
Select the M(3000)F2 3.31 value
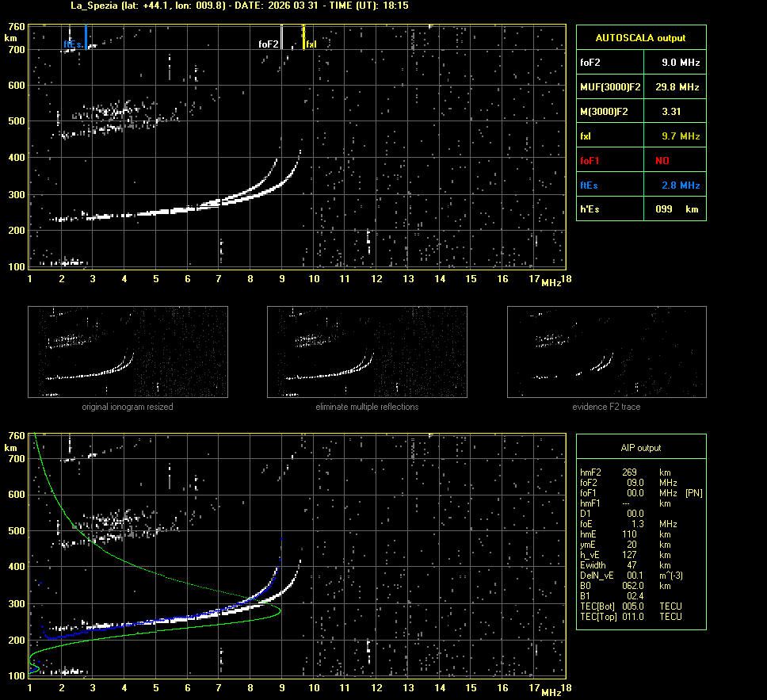(671, 112)
